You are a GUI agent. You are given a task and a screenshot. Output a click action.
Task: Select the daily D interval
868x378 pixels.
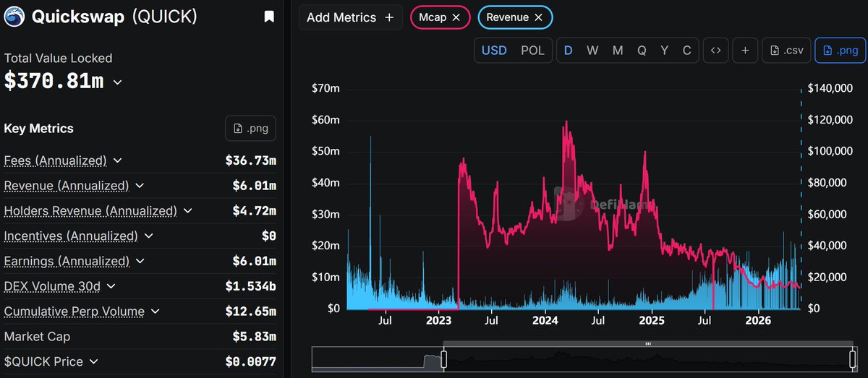pyautogui.click(x=569, y=51)
